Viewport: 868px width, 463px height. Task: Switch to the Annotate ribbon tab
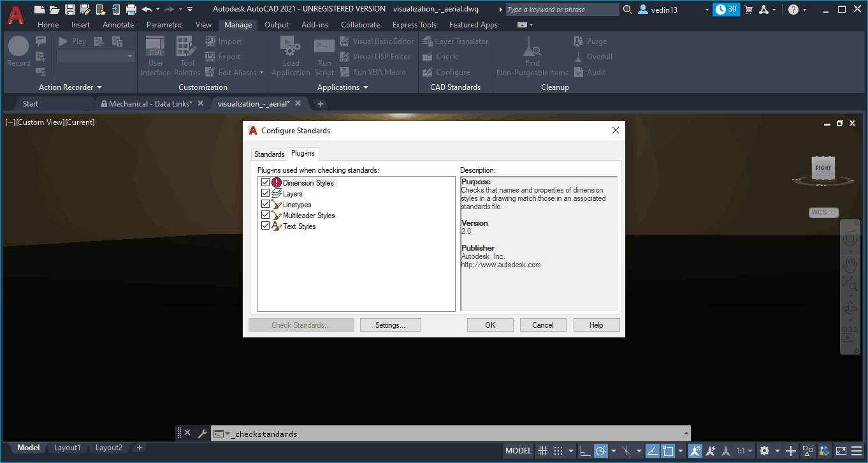click(x=119, y=25)
